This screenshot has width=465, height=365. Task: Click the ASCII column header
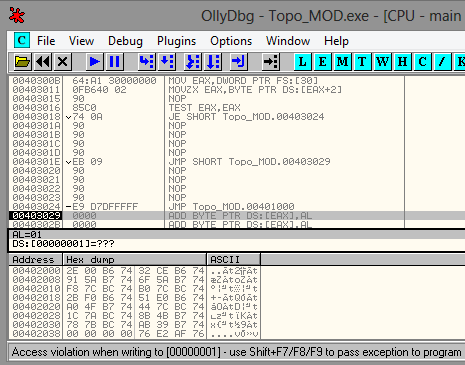(234, 259)
